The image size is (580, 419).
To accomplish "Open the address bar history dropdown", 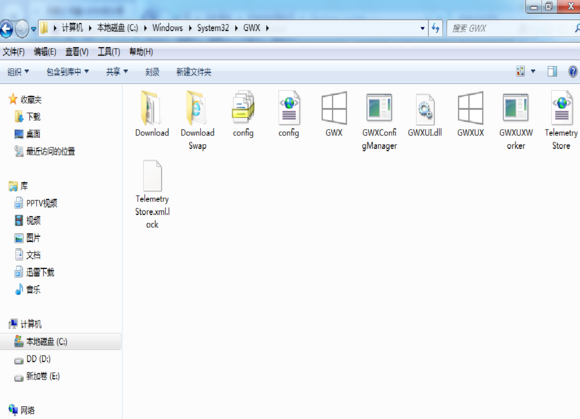I will coord(422,28).
